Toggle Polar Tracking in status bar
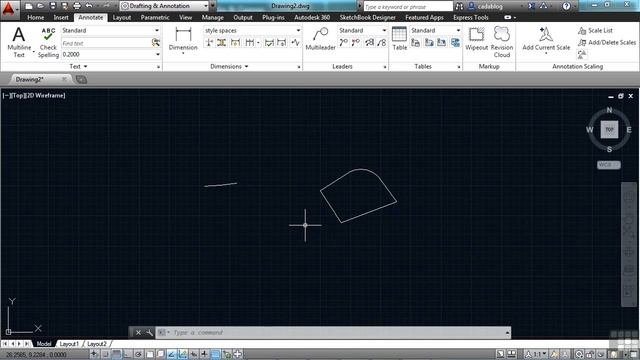The width and height of the screenshot is (640, 360). 138,354
